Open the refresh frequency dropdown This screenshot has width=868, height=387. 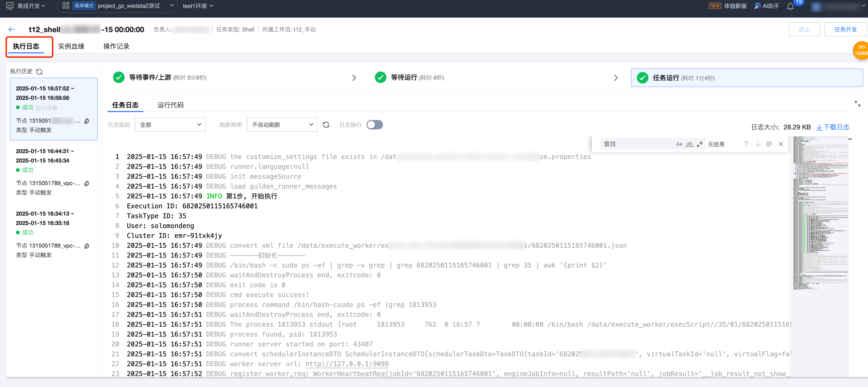282,125
